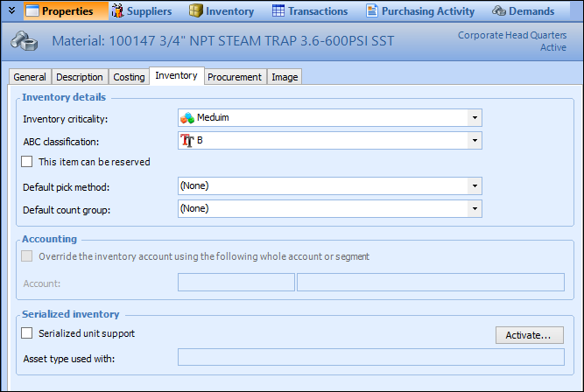This screenshot has height=392, width=584.
Task: Click the Inventory box icon
Action: pos(196,10)
